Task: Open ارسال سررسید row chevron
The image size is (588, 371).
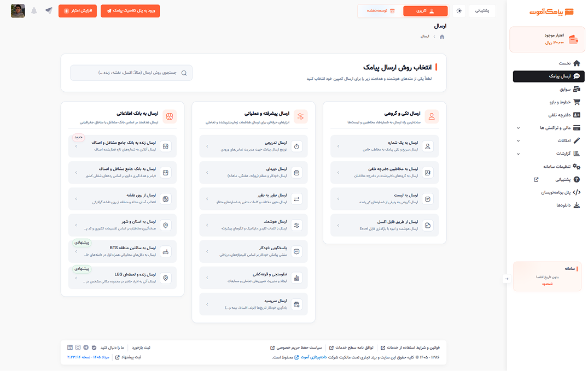Action: [207, 304]
